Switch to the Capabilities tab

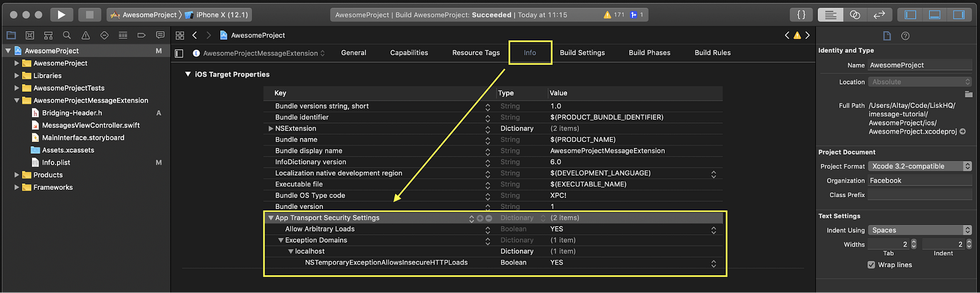coord(409,53)
